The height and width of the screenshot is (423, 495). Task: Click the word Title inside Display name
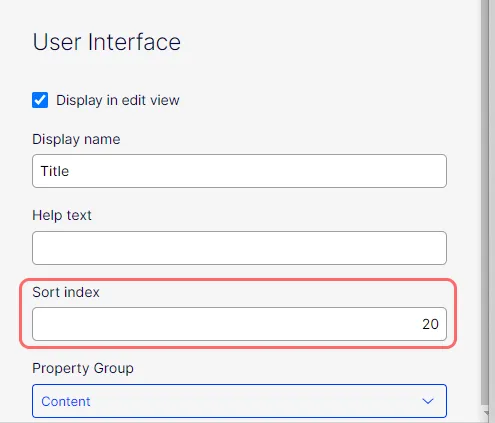pyautogui.click(x=55, y=171)
